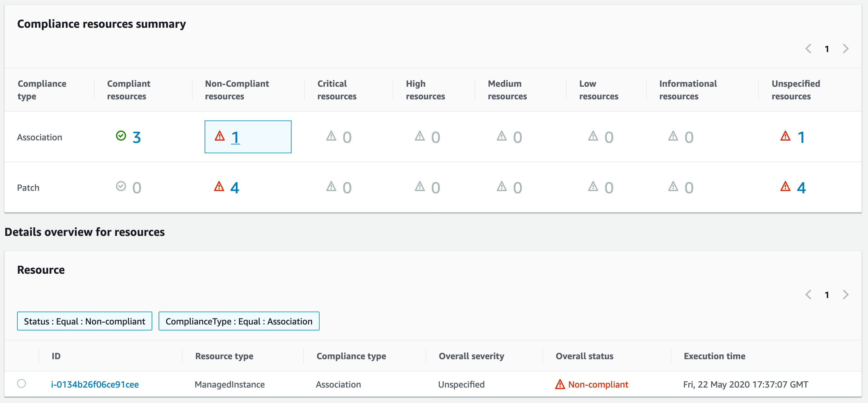Click the Non-compliant warning icon in the resource row
The image size is (868, 403).
point(559,384)
